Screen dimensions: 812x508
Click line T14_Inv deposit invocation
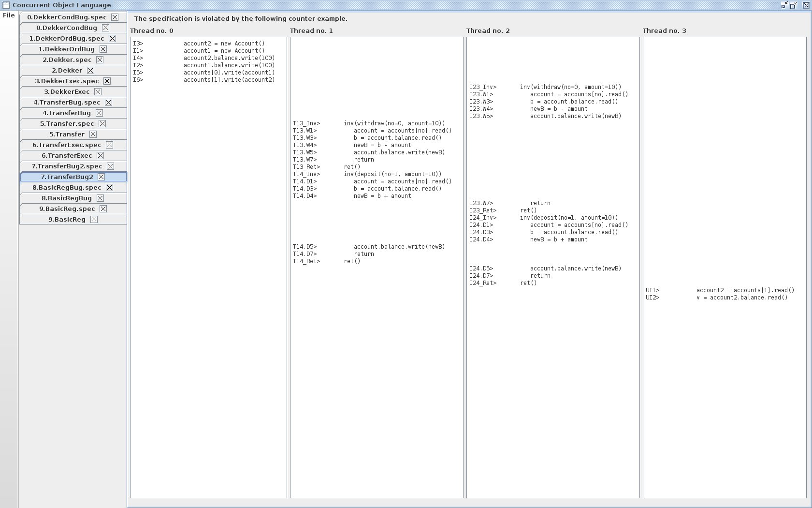pos(367,174)
